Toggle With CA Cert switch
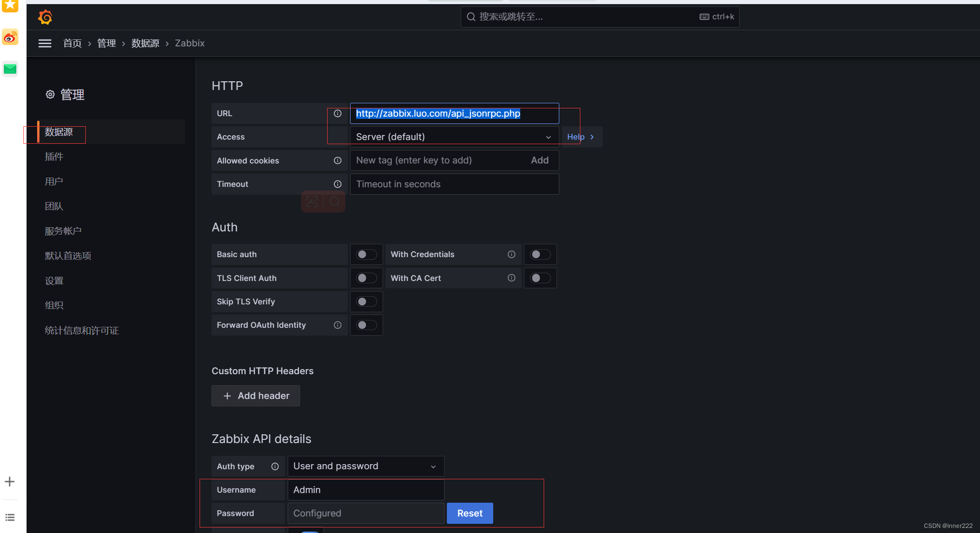The height and width of the screenshot is (533, 980). tap(540, 278)
